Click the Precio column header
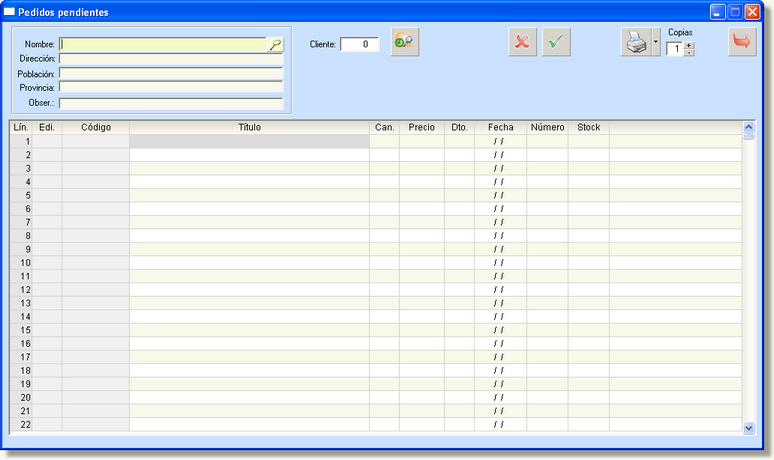Screen dimensions: 774x460 coord(422,127)
